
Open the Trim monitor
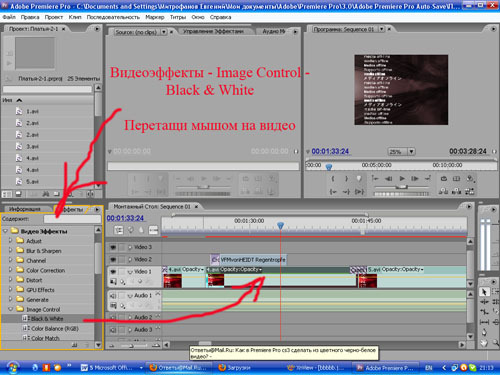470,191
